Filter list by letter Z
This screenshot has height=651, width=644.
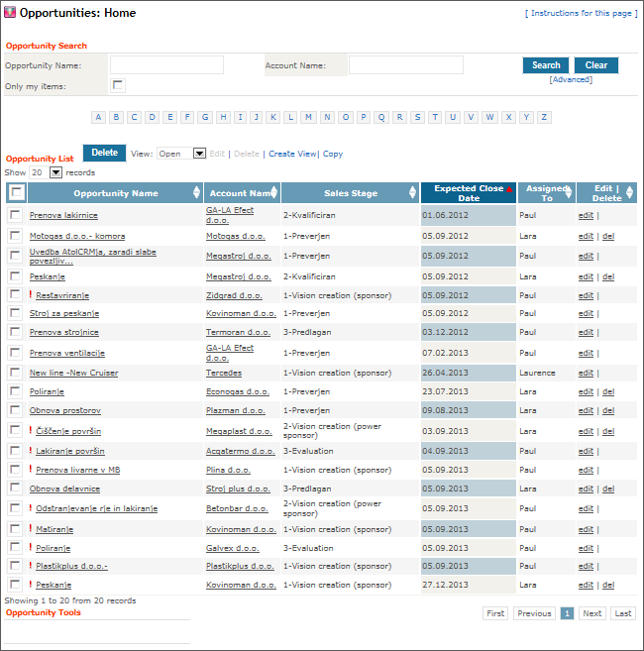544,117
